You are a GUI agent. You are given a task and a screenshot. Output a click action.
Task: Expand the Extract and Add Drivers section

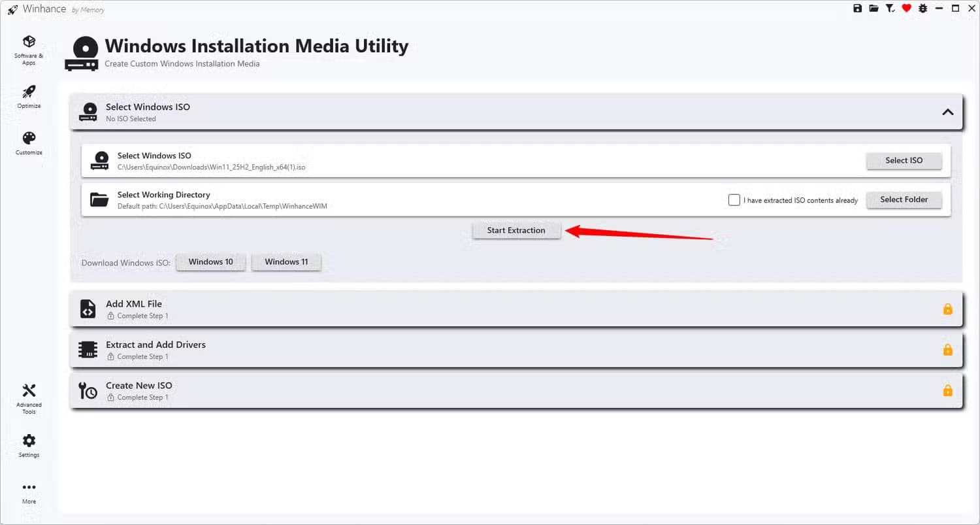tap(516, 349)
